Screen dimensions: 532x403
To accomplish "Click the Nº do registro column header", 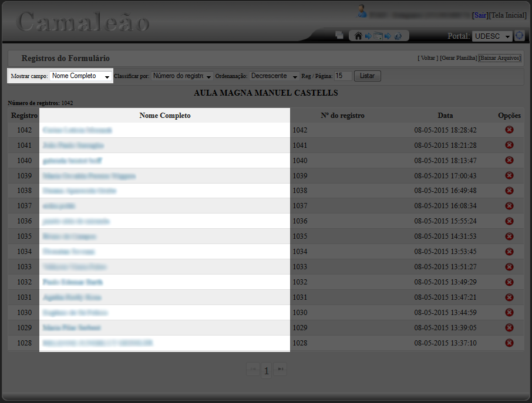I will (343, 116).
